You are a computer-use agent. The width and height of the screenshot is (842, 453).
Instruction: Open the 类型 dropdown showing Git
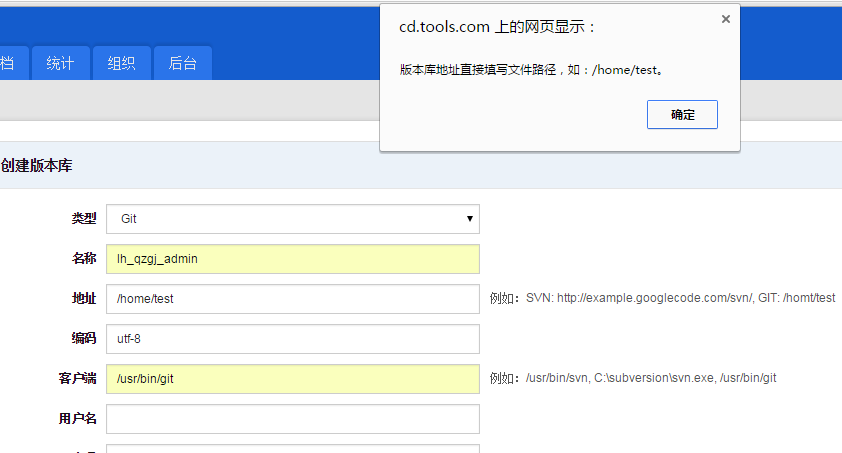(293, 219)
